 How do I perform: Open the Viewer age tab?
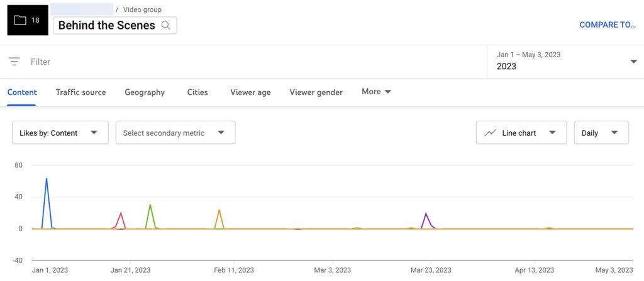tap(250, 92)
